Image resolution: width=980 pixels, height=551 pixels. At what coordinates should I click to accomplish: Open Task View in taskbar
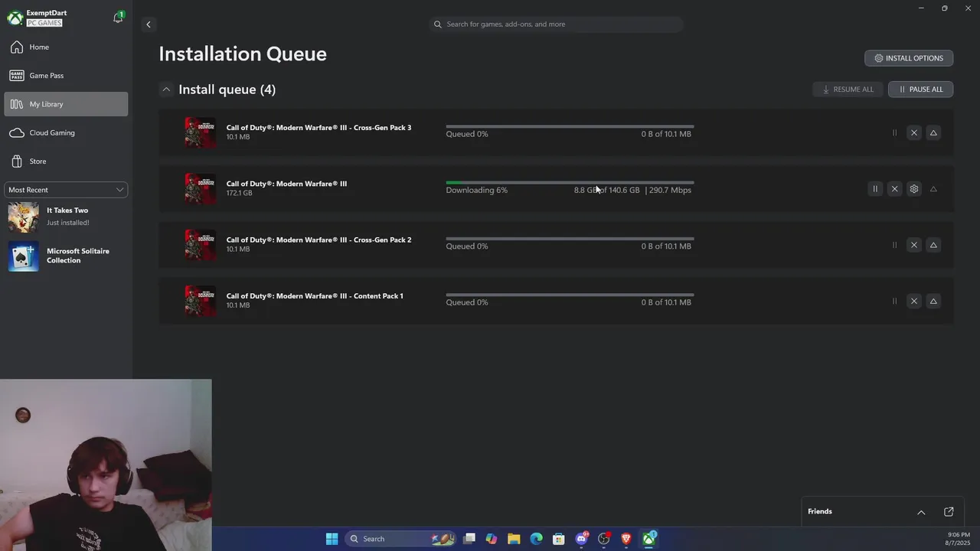coord(469,539)
